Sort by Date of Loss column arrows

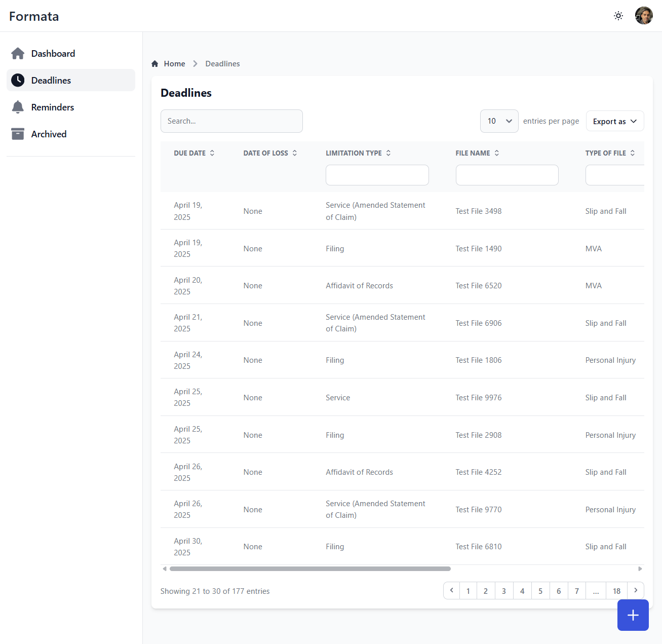295,153
